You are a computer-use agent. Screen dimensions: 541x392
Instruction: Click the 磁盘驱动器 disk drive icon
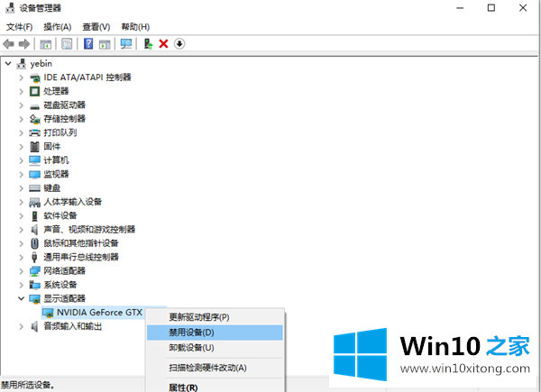click(35, 105)
